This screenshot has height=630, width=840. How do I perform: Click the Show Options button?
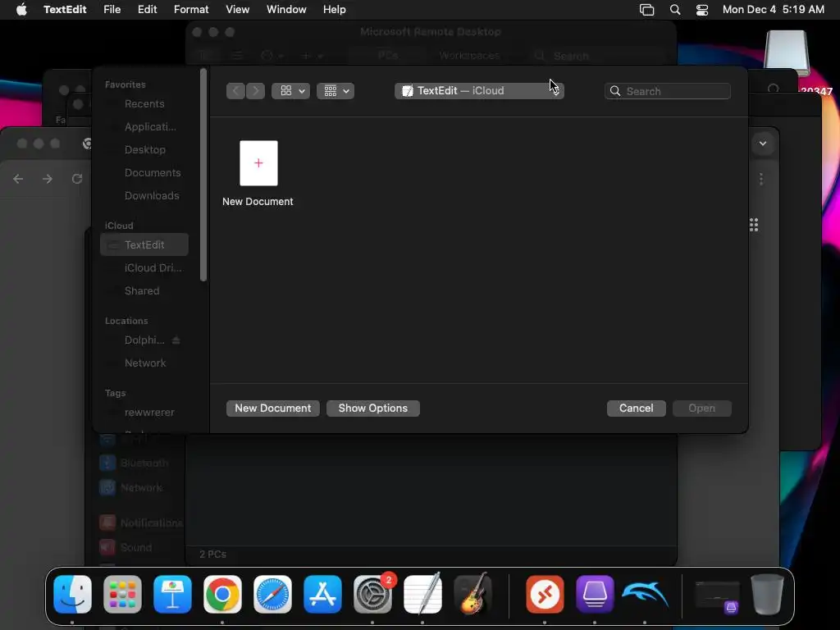point(373,409)
